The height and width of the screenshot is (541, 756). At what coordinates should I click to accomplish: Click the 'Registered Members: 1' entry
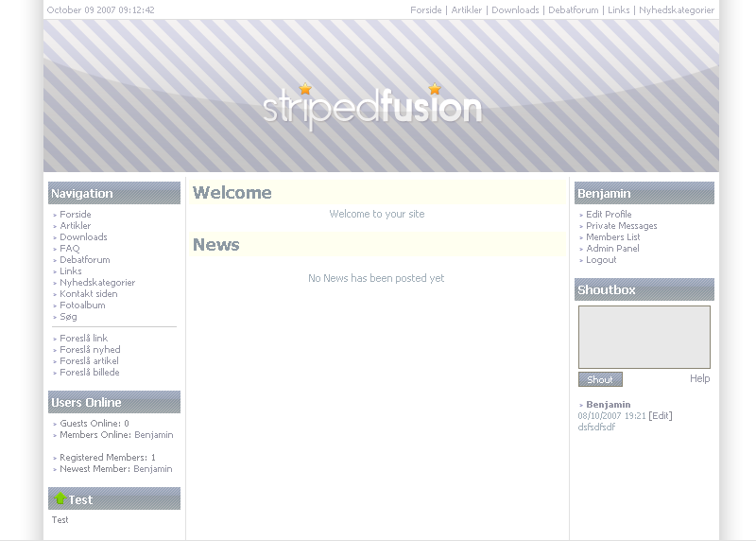pos(108,458)
